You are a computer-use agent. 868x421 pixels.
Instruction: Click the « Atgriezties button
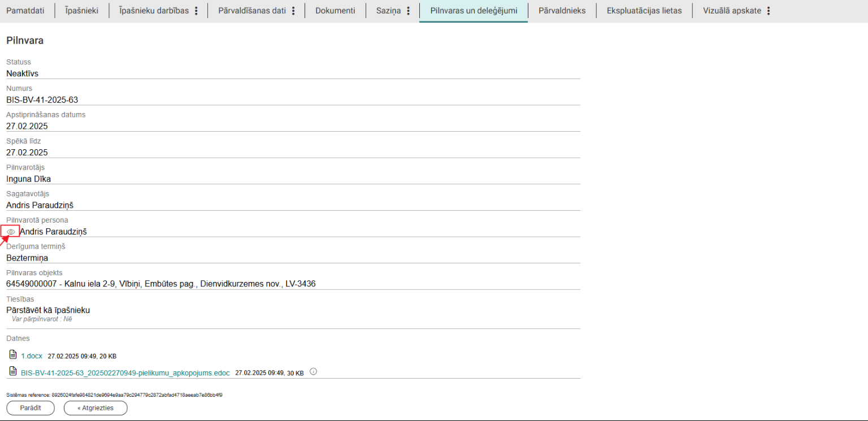click(x=96, y=408)
